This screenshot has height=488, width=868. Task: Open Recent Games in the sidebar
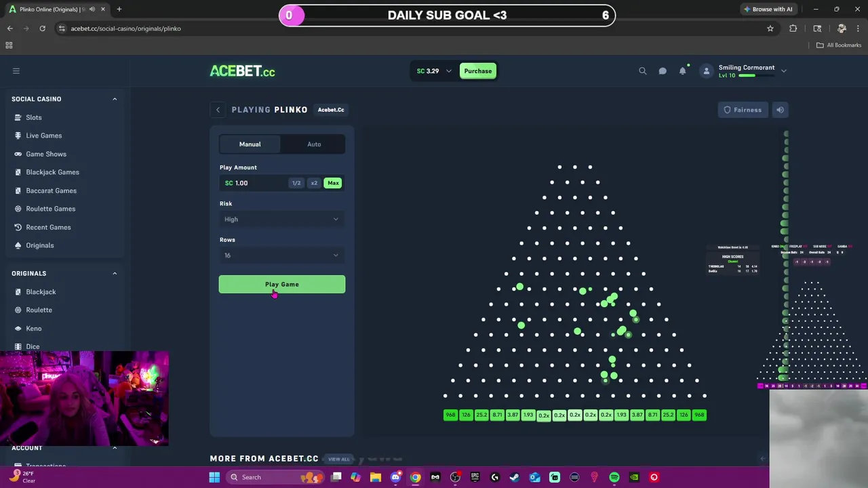[48, 227]
